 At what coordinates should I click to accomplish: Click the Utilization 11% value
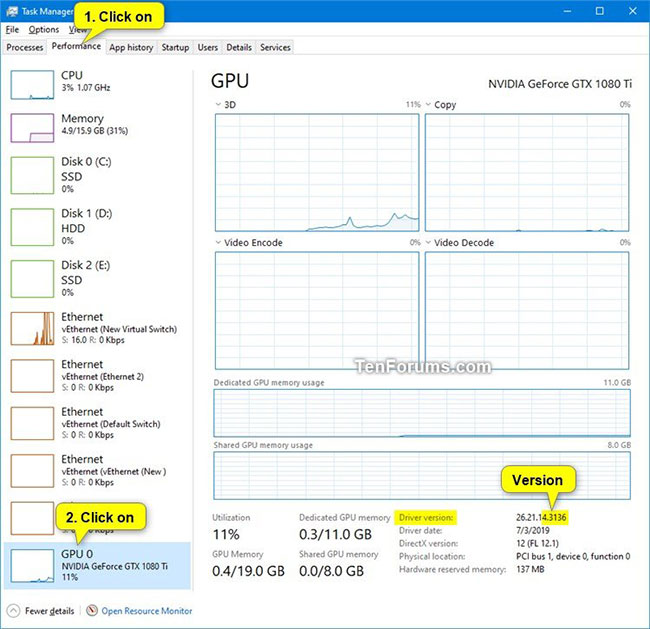[x=226, y=534]
